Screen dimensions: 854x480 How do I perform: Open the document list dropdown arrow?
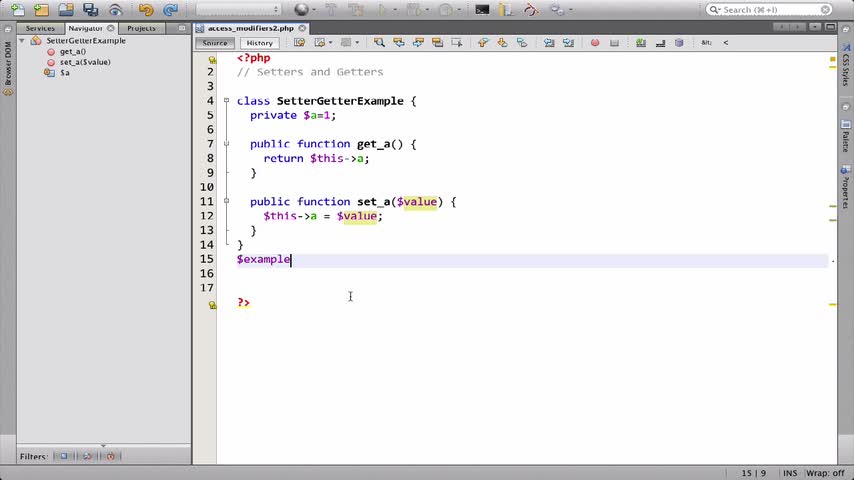[x=815, y=27]
